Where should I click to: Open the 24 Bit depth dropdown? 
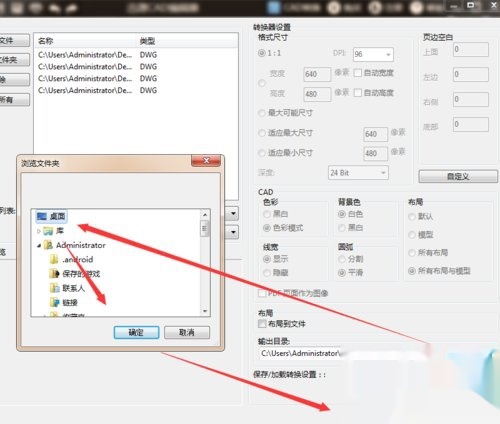358,173
